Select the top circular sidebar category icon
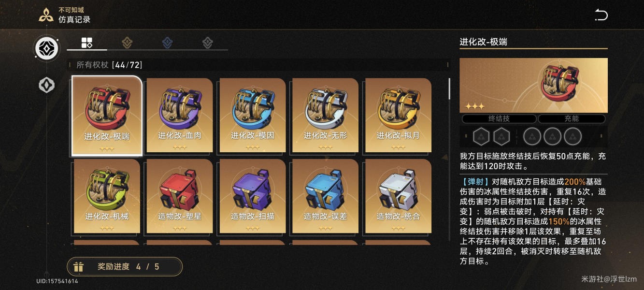Viewport: 644px width, 290px height. click(x=47, y=48)
